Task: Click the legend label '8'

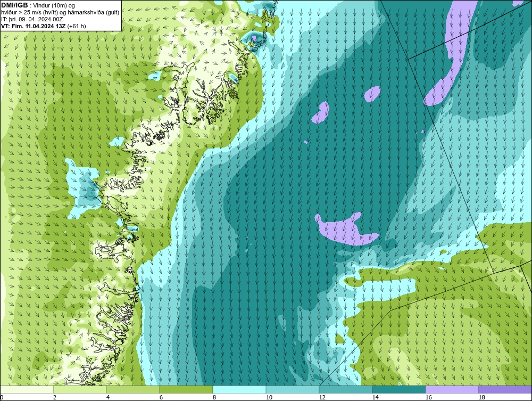Action: [x=214, y=397]
